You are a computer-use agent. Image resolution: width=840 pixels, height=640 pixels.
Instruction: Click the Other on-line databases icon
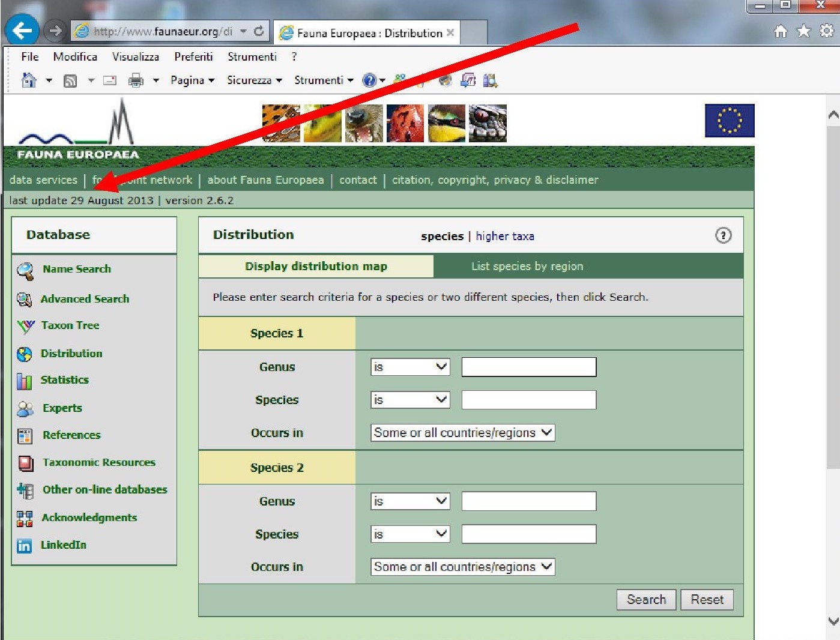[x=25, y=491]
